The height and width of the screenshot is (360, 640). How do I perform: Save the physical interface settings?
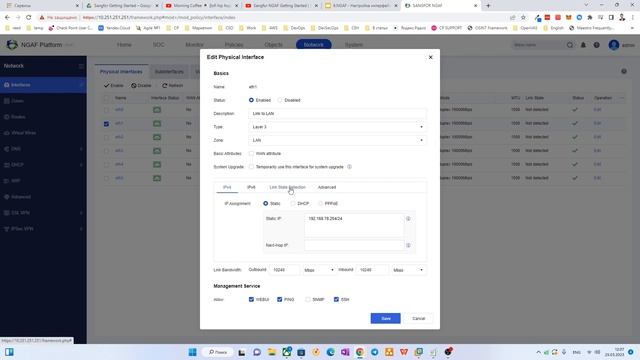click(385, 318)
